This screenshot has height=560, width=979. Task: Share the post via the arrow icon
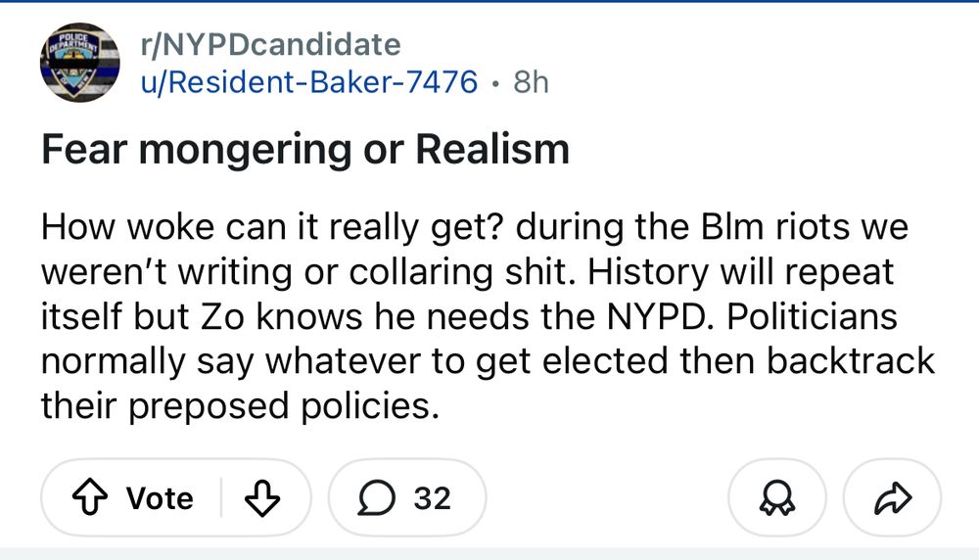[892, 498]
